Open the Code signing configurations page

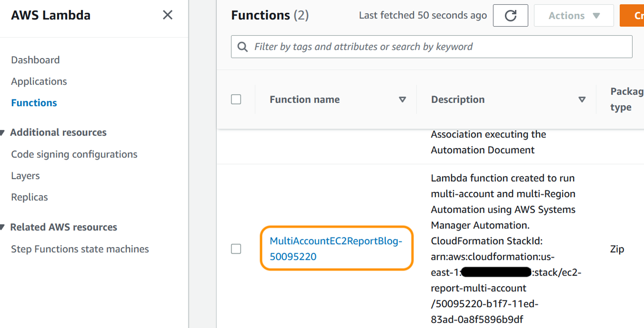pos(74,154)
